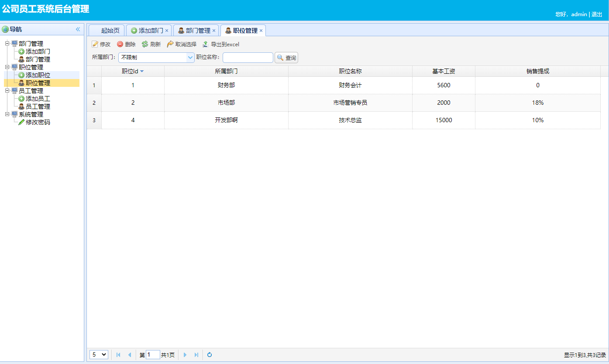Click the 取消选择 deselect arrow icon
This screenshot has height=364, width=609.
170,44
